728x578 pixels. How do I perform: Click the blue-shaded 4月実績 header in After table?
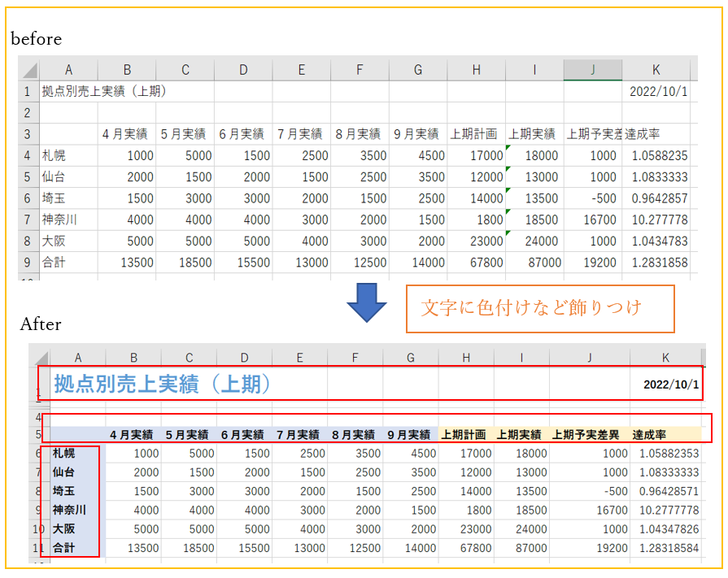pyautogui.click(x=131, y=434)
